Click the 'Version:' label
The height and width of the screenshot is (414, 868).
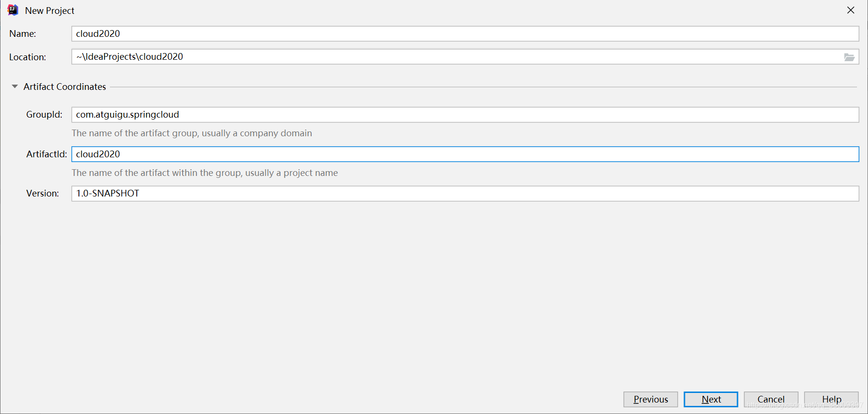[x=43, y=194]
